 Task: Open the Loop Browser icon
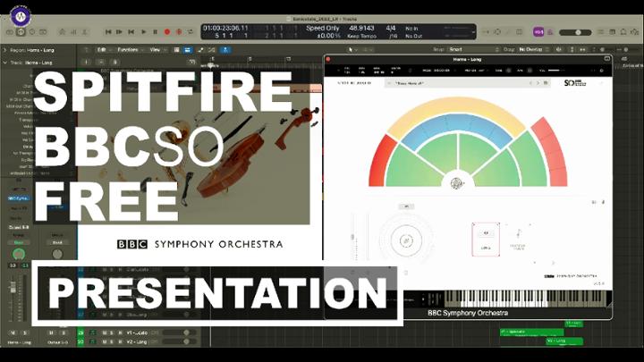pyautogui.click(x=623, y=32)
